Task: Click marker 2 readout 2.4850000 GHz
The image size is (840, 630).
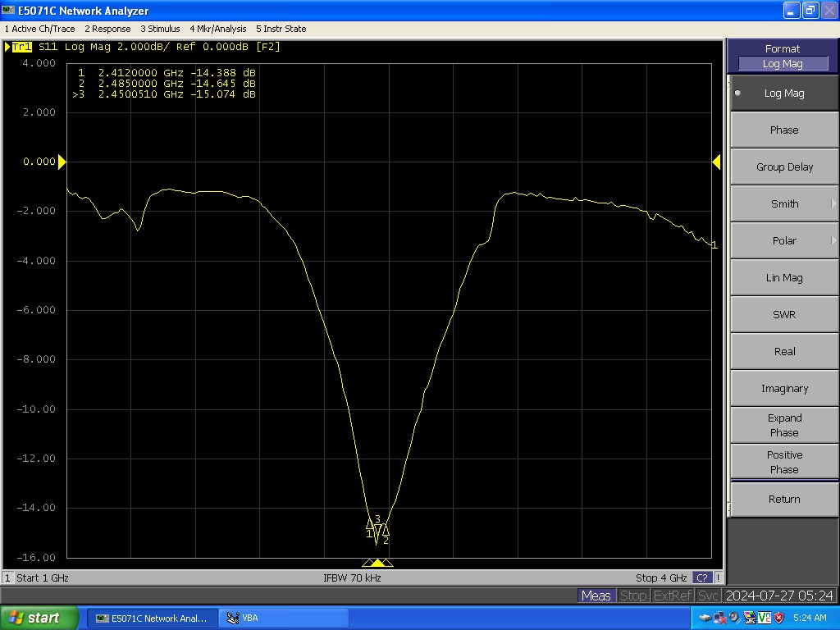Action: pyautogui.click(x=167, y=84)
